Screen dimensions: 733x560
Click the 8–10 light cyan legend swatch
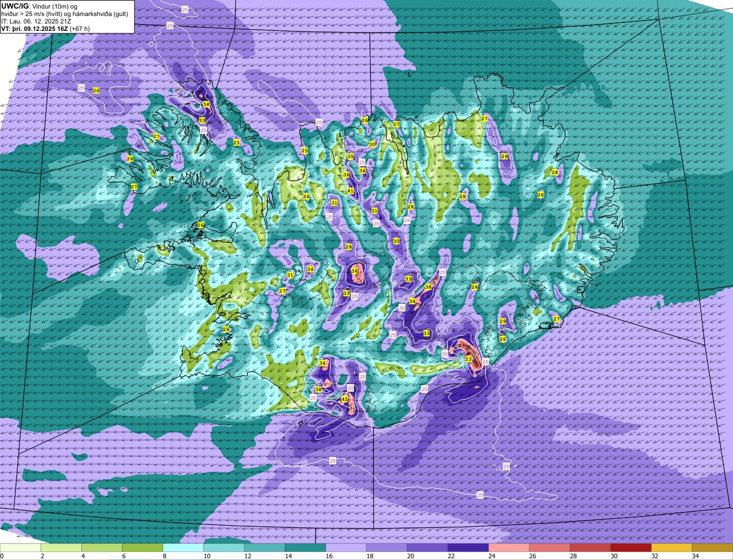(184, 548)
